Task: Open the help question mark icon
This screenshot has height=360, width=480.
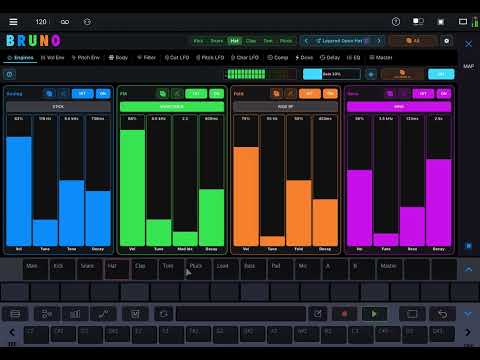Action: pos(396,22)
